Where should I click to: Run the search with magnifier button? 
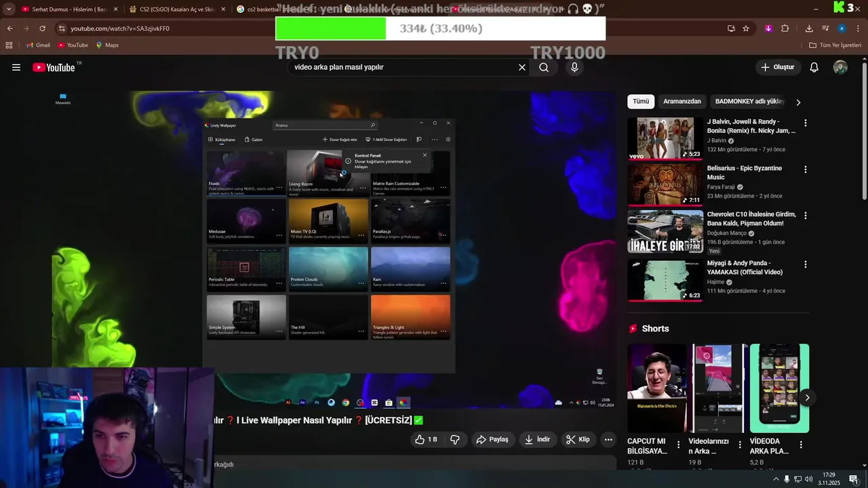coord(544,67)
